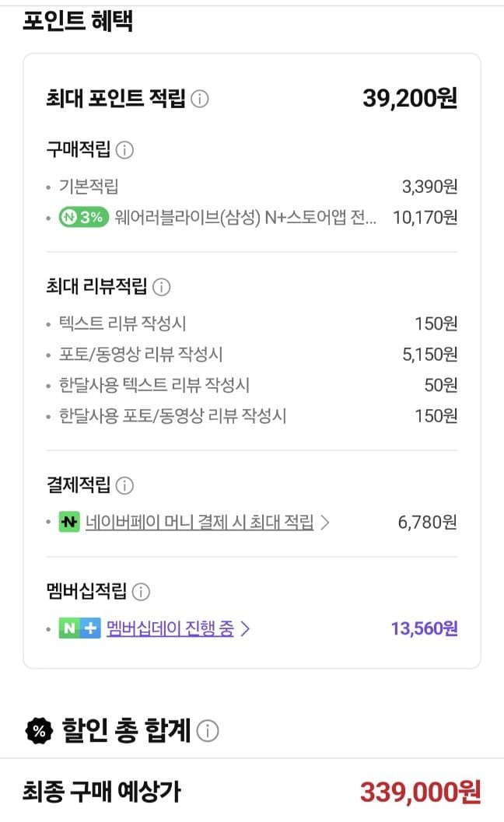Expand chevron after 네이버페이 머니 결제 link

tap(324, 522)
